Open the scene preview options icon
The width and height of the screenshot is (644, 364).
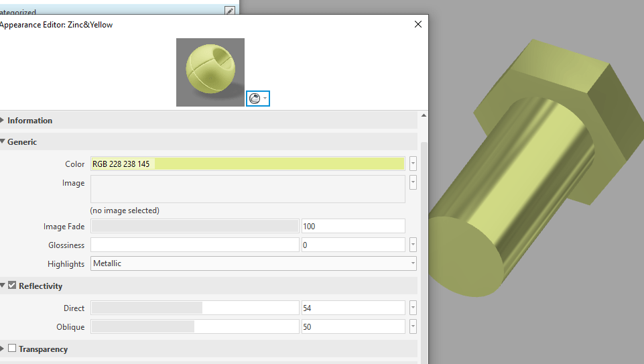[x=258, y=99]
